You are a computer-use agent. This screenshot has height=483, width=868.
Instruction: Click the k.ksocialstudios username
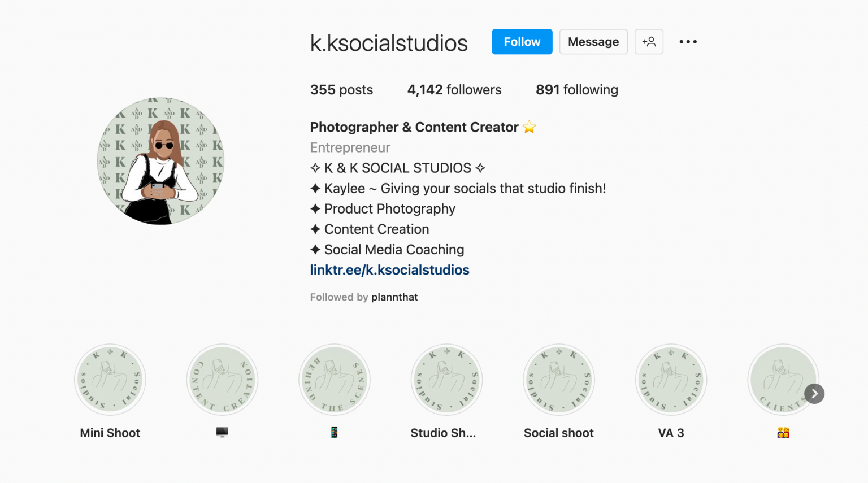(x=389, y=42)
